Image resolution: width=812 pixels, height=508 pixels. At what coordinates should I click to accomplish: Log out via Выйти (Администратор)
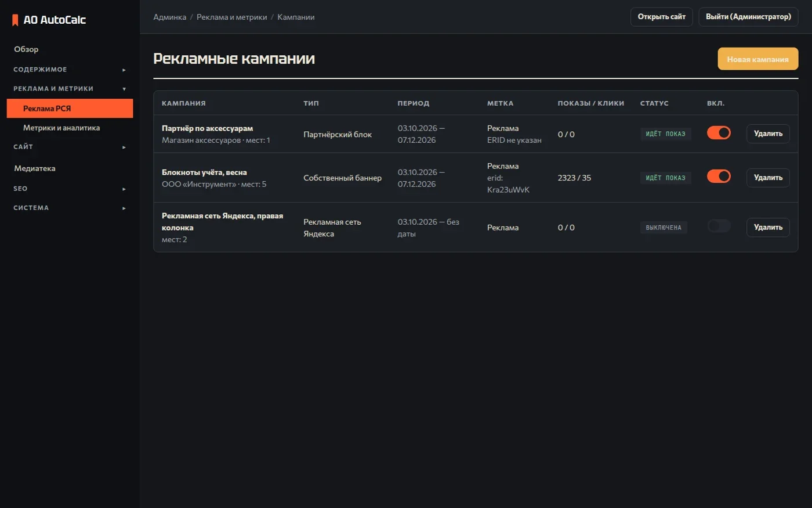(x=748, y=17)
